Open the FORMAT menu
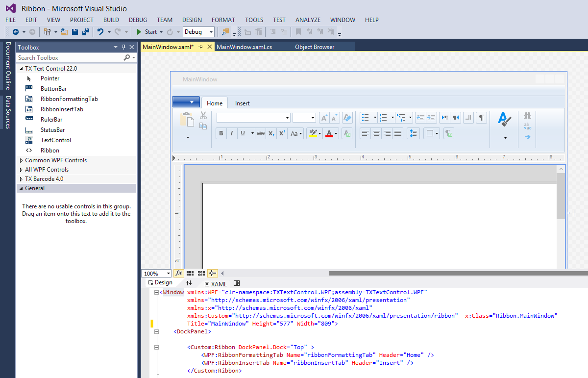Image resolution: width=588 pixels, height=378 pixels. pos(223,20)
